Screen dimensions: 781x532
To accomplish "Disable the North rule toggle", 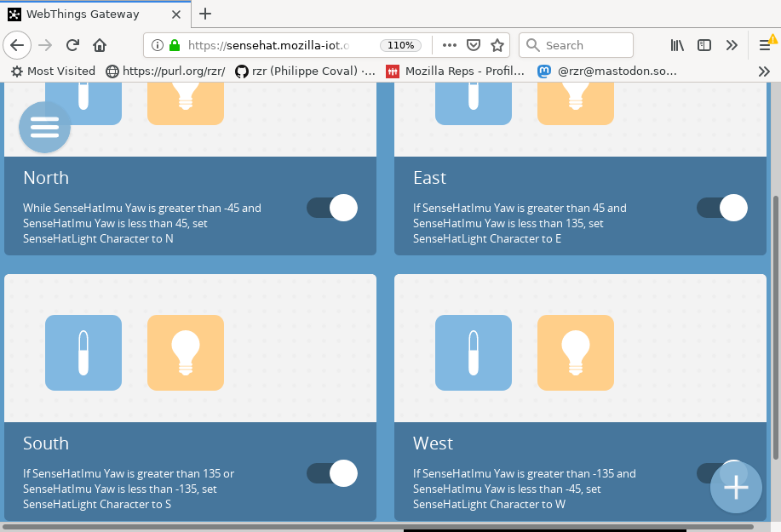I will (331, 207).
